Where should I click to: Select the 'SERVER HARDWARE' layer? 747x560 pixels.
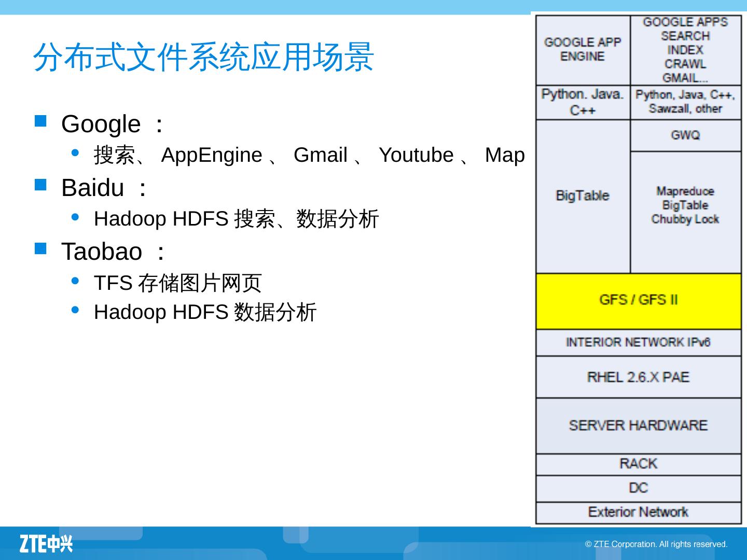(x=639, y=426)
